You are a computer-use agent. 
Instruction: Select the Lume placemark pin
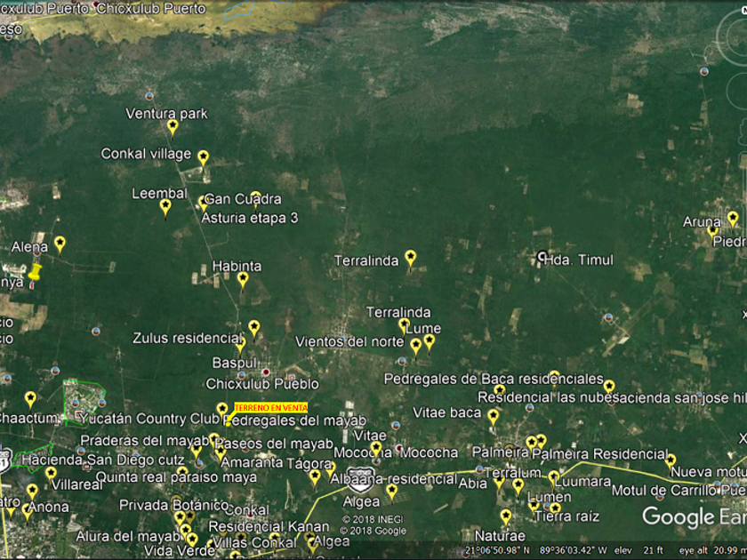pyautogui.click(x=430, y=342)
